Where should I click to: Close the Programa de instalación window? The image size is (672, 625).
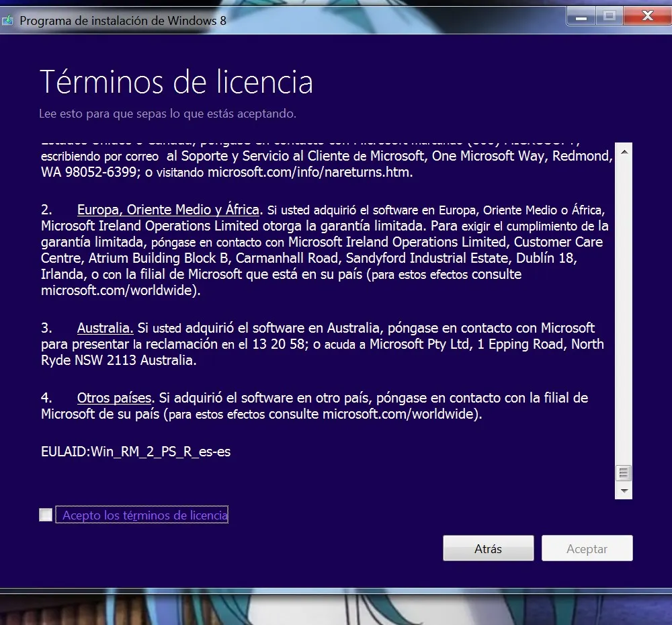pyautogui.click(x=646, y=15)
